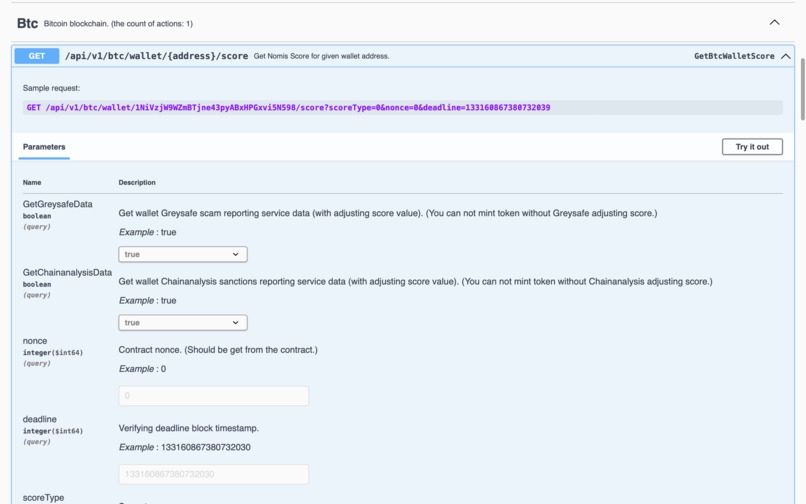The height and width of the screenshot is (504, 806).
Task: Click the GET method badge
Action: tap(36, 56)
